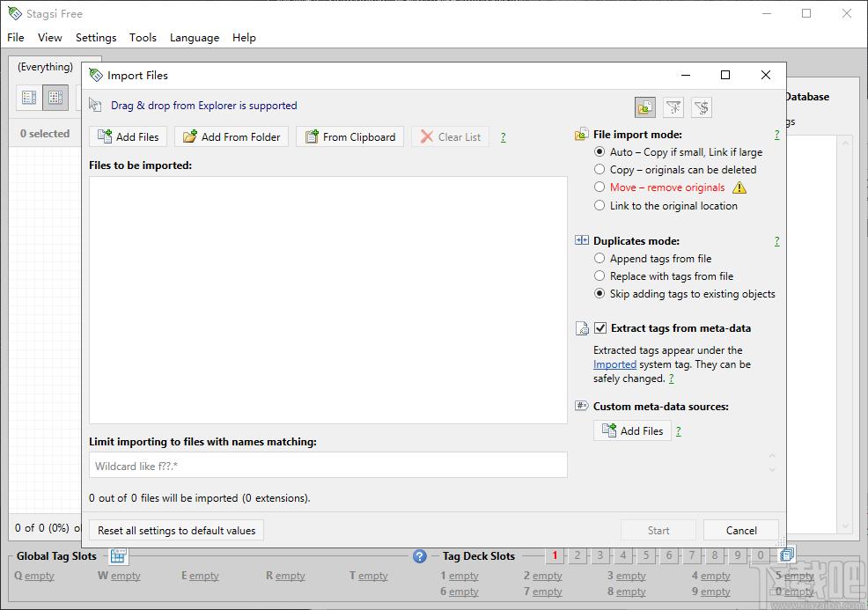Click the tag deck copy icon after slot 0
This screenshot has width=868, height=610.
point(787,555)
